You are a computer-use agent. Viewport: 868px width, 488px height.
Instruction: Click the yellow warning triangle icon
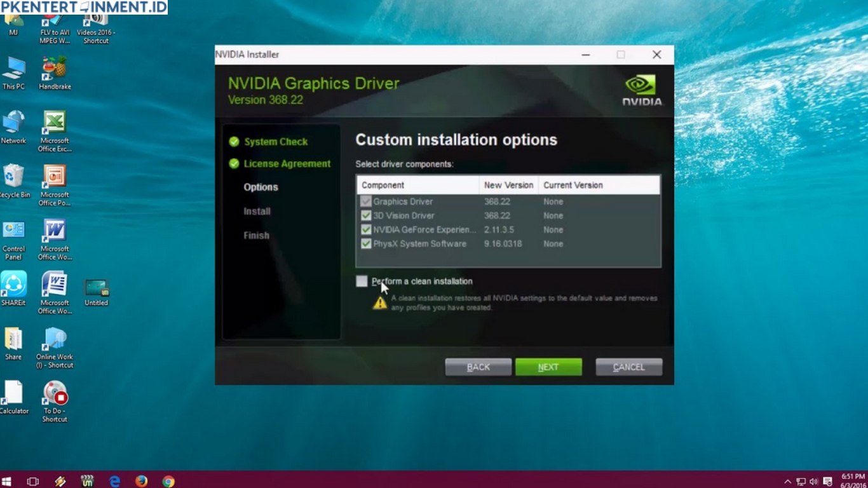click(380, 302)
